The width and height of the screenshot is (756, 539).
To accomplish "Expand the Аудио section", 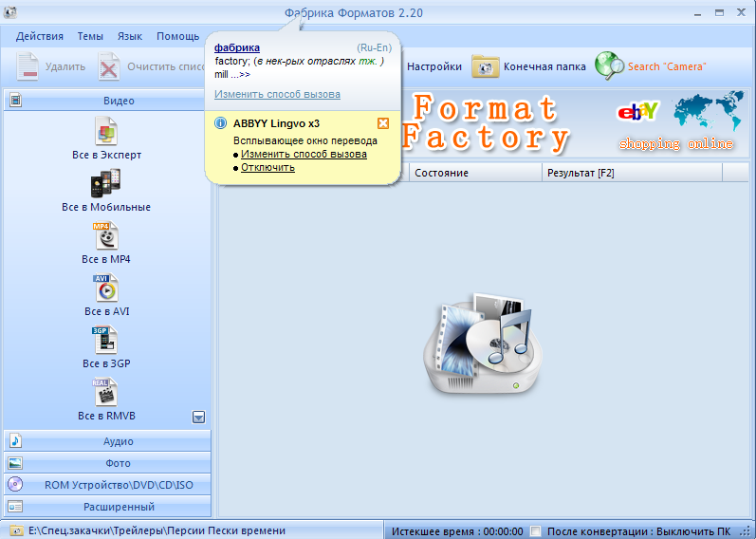I will (x=107, y=441).
